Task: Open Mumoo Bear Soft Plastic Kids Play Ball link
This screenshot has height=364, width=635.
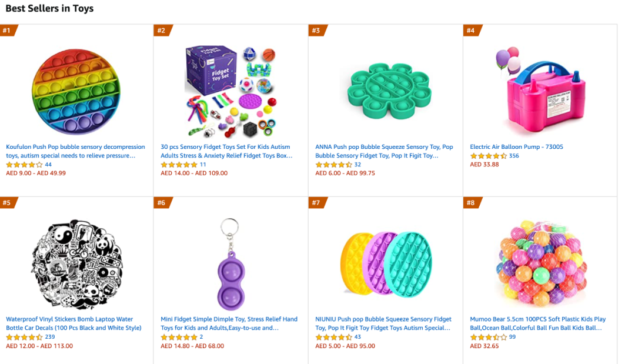Action: 537,323
